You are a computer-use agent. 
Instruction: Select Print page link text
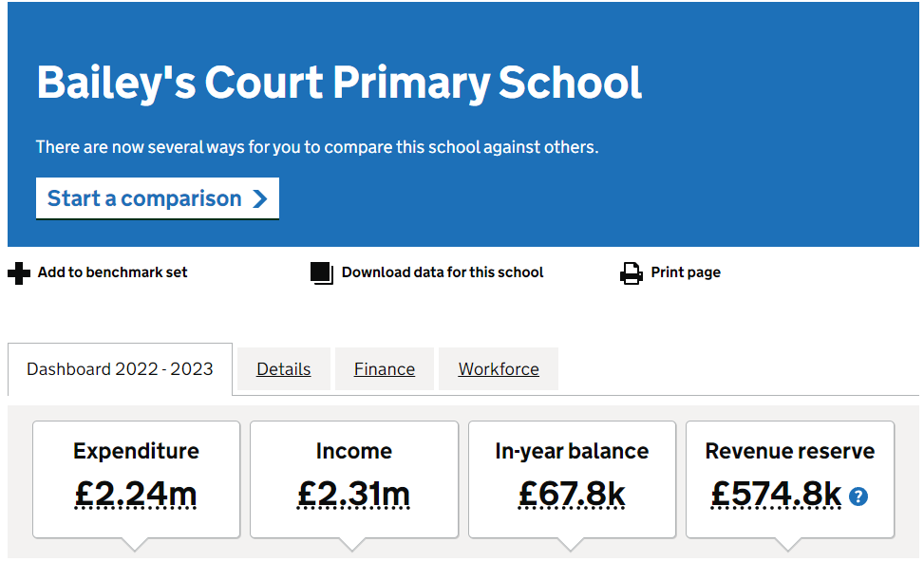tap(686, 272)
